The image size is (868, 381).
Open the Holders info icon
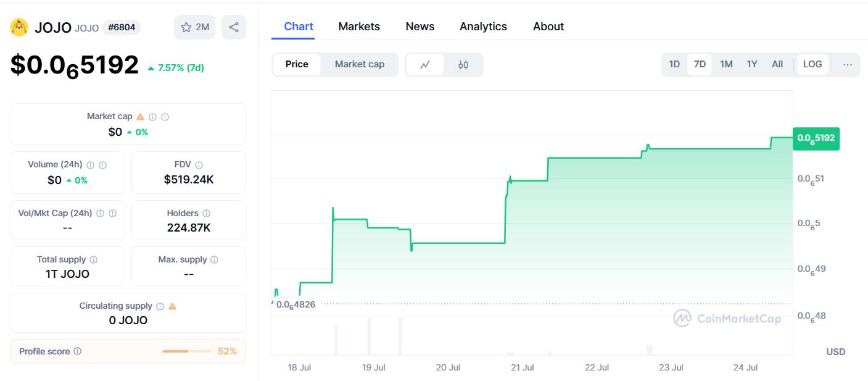[x=206, y=214]
